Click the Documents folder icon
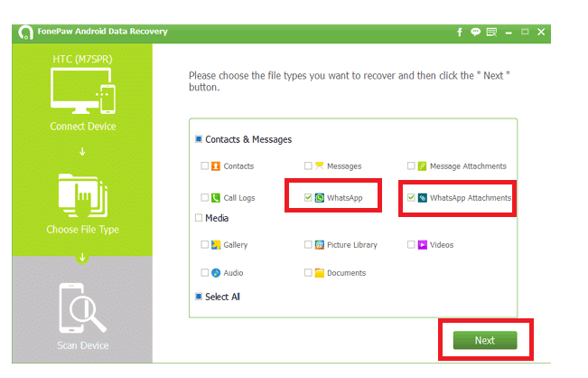The height and width of the screenshot is (378, 588). [x=319, y=273]
